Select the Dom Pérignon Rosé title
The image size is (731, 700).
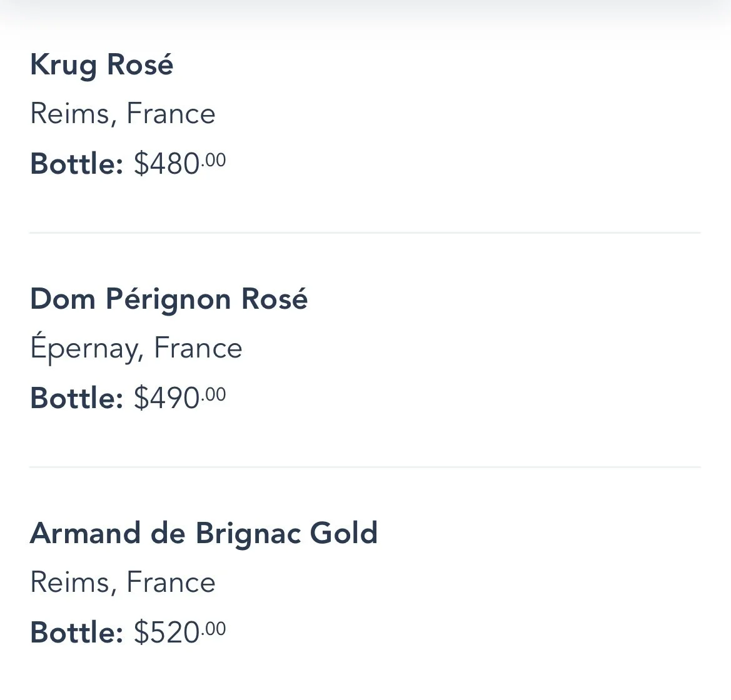169,299
